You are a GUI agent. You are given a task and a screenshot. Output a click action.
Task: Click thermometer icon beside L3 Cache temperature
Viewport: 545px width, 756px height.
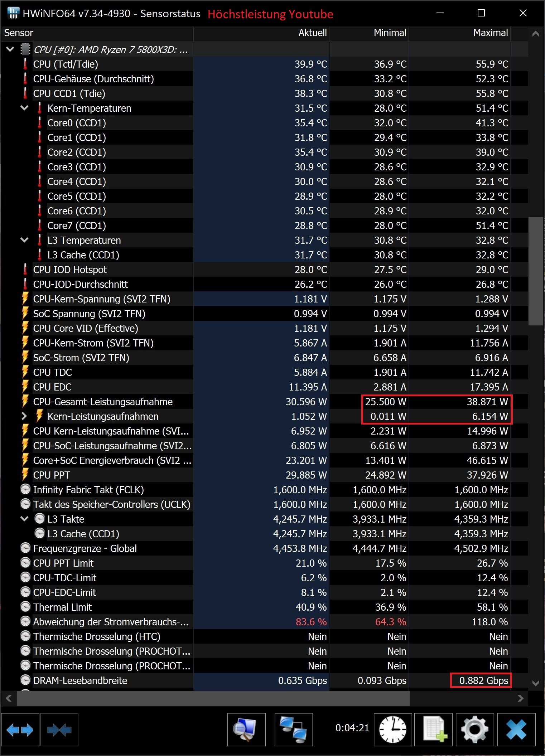39,255
